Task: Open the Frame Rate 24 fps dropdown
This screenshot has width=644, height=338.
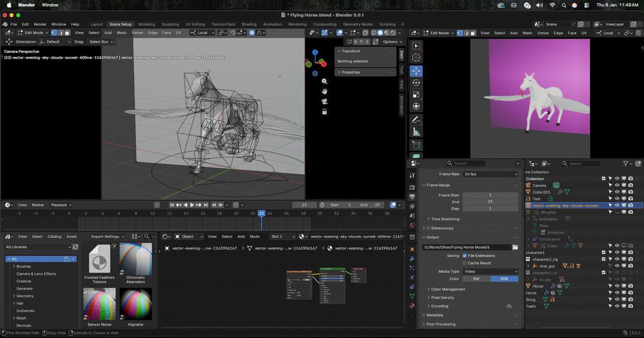Action: [x=491, y=174]
